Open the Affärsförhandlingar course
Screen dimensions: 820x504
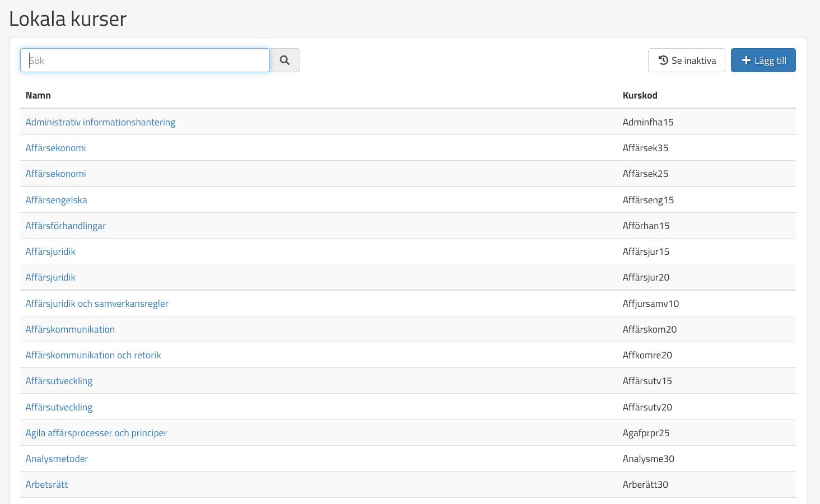[66, 226]
